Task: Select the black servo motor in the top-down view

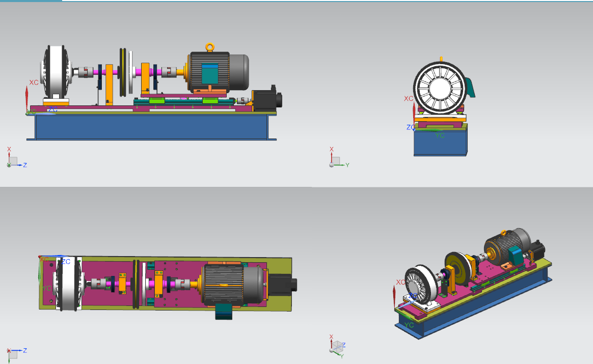Action: pyautogui.click(x=283, y=285)
